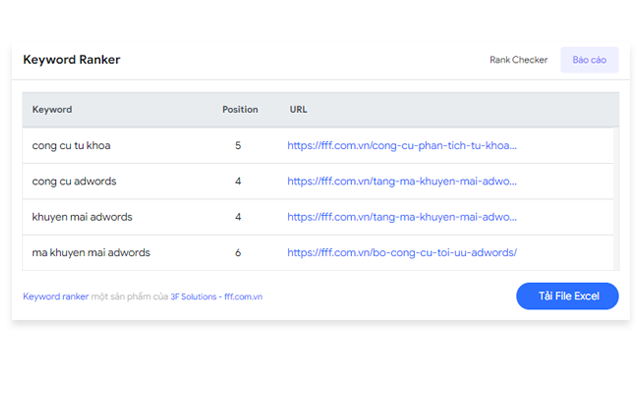The width and height of the screenshot is (640, 400).
Task: Select the ma khuyen mai adwords keyword
Action: tap(91, 253)
